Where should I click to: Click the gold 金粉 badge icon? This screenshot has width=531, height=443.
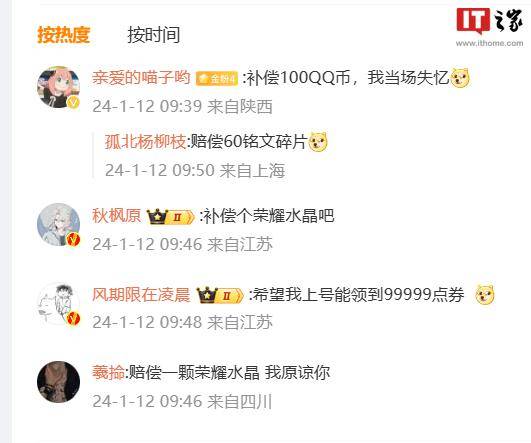click(x=217, y=79)
